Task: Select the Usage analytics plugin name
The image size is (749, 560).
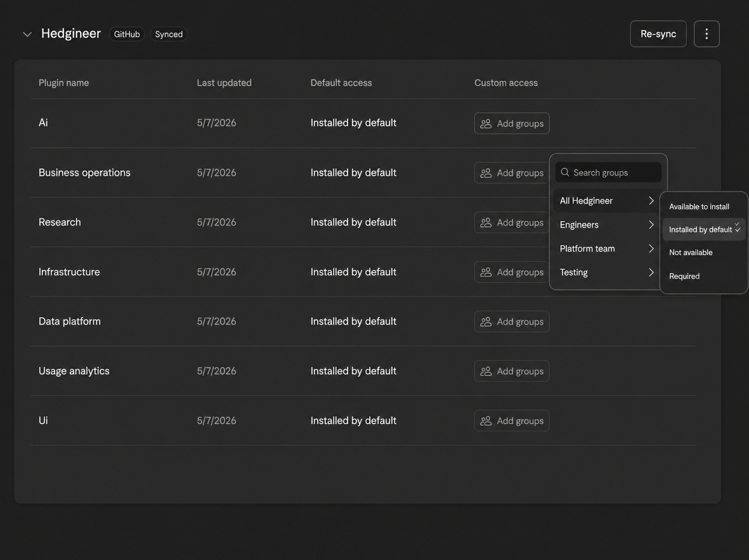Action: tap(74, 371)
